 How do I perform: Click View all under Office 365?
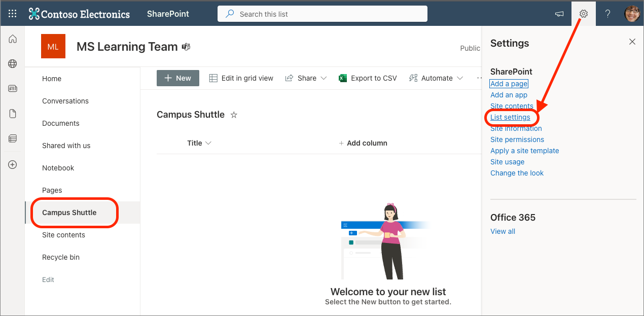pos(503,231)
